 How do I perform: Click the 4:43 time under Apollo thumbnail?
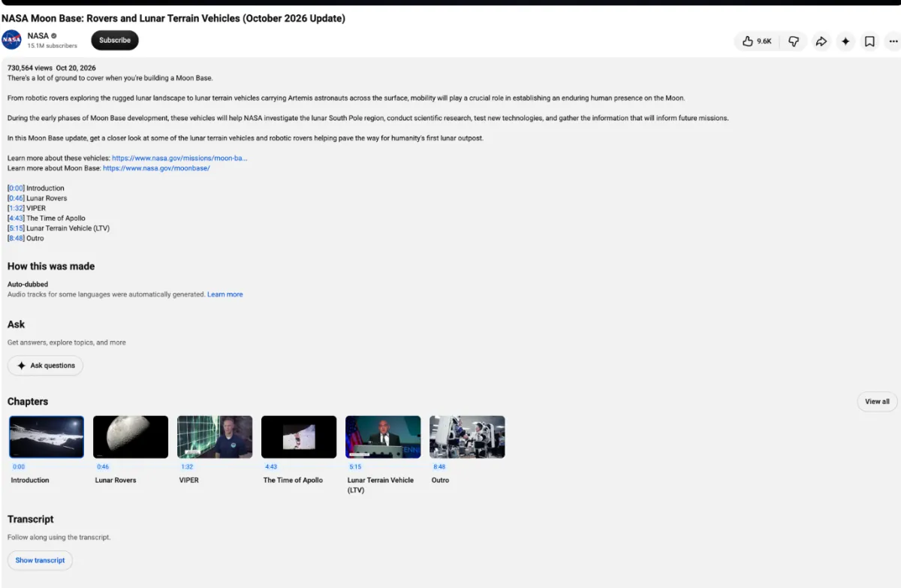tap(271, 467)
